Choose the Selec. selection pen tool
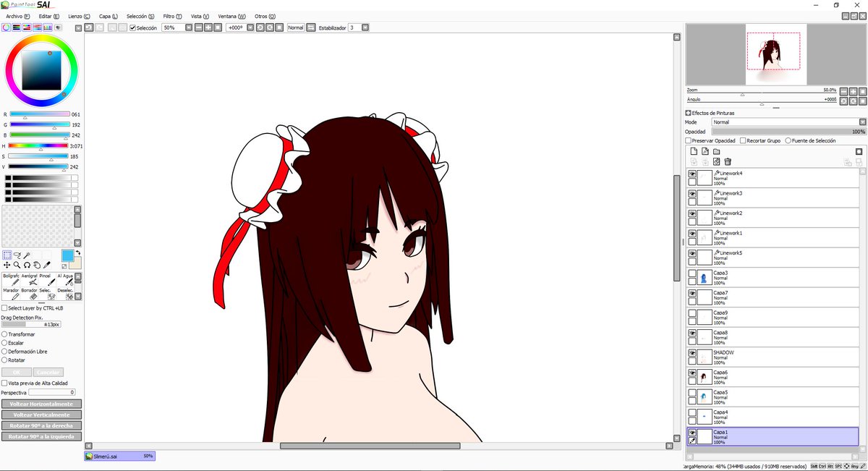Screen dimensions: 868x471 pos(47,293)
